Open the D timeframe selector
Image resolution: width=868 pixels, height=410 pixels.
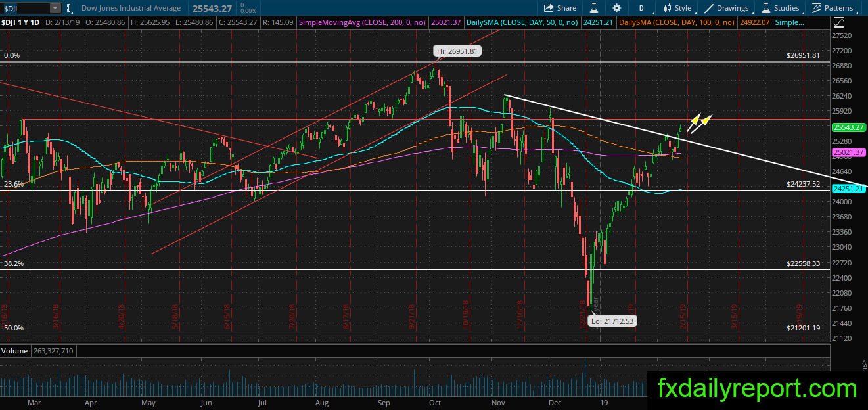coord(641,8)
